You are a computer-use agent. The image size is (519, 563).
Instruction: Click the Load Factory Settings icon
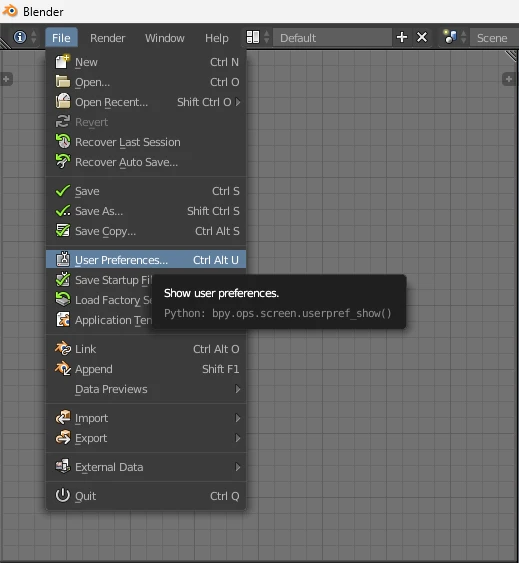[63, 299]
